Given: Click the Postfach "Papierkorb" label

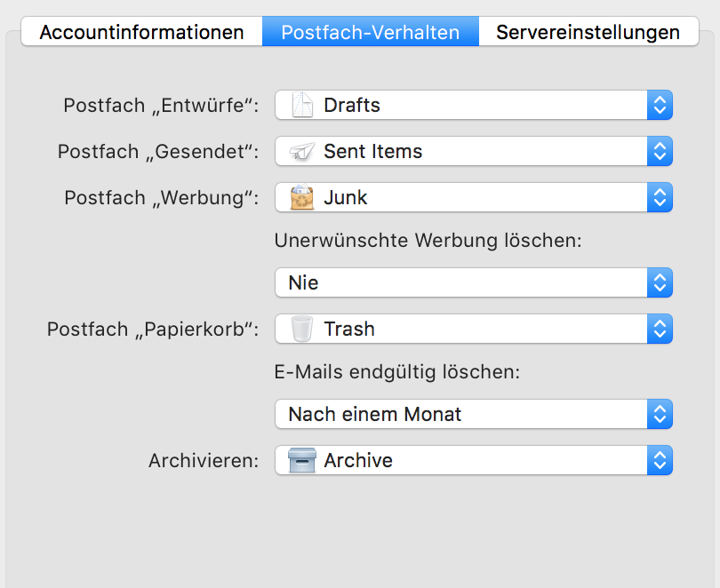Looking at the screenshot, I should 153,330.
